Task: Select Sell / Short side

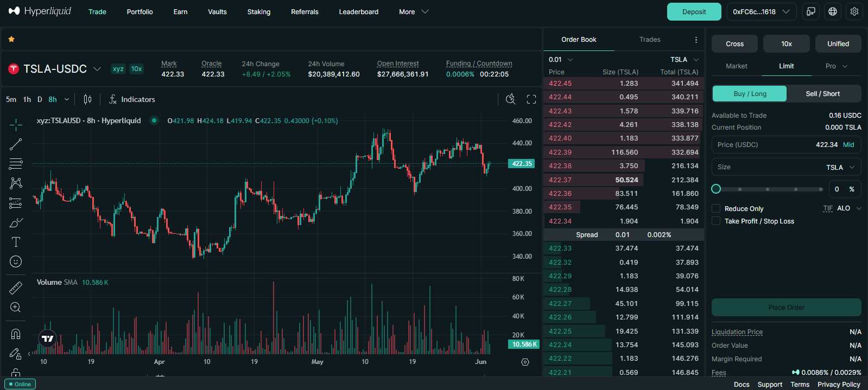Action: pos(823,94)
